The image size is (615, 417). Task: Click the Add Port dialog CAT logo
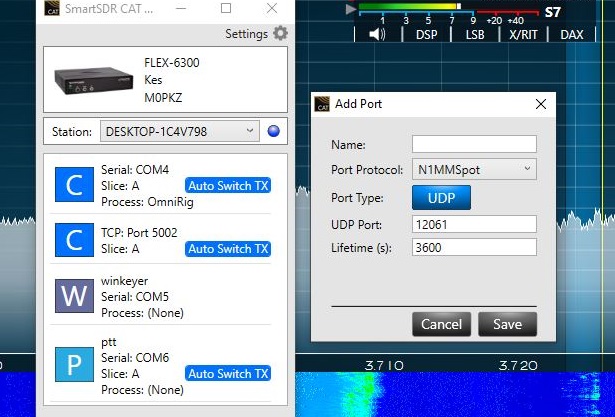(322, 104)
